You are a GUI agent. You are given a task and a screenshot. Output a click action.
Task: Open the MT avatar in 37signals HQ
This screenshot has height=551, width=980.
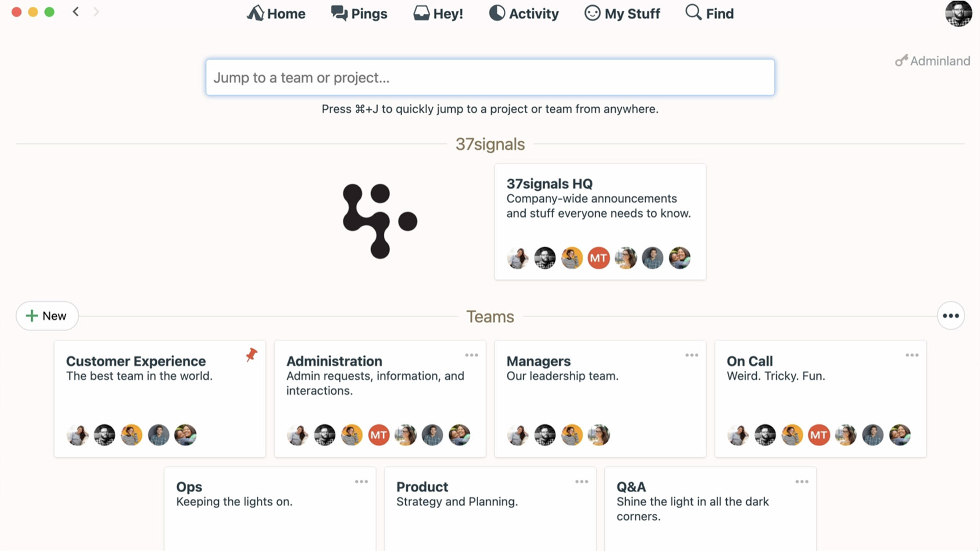click(598, 258)
